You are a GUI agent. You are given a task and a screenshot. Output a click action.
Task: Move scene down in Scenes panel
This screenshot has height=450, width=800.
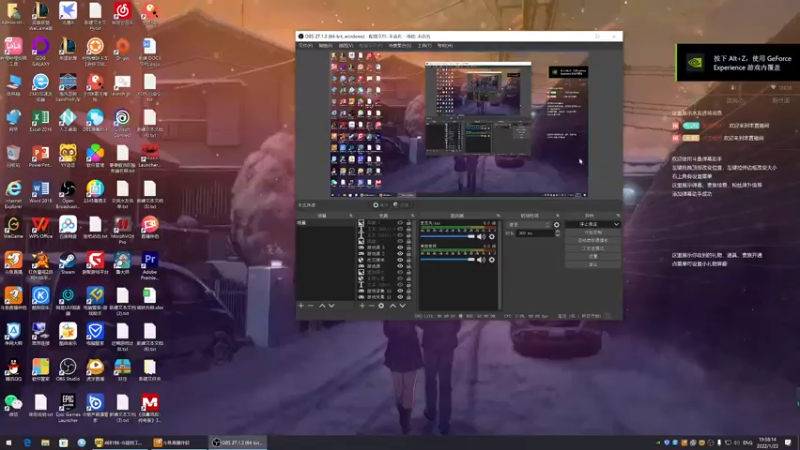(332, 306)
